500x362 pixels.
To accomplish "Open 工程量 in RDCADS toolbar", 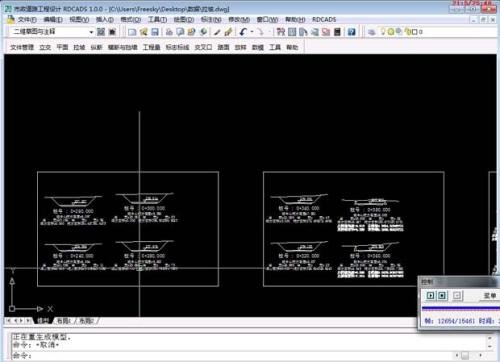I will point(152,47).
